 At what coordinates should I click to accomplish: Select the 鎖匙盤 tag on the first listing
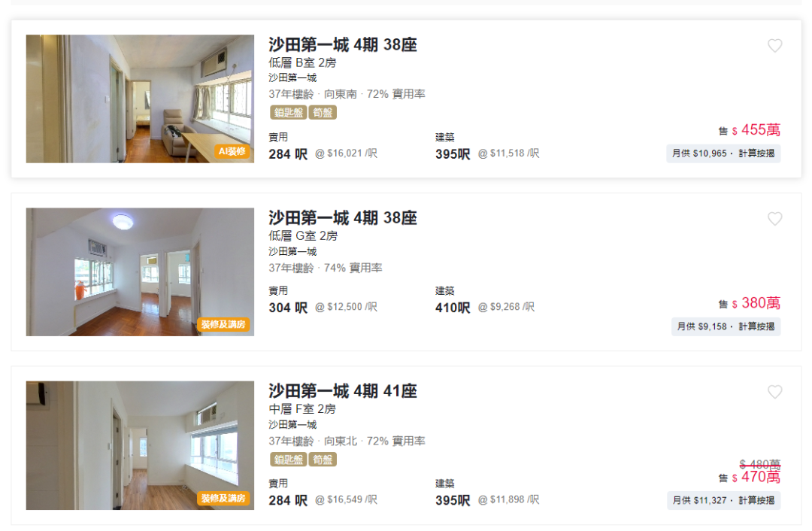click(289, 112)
